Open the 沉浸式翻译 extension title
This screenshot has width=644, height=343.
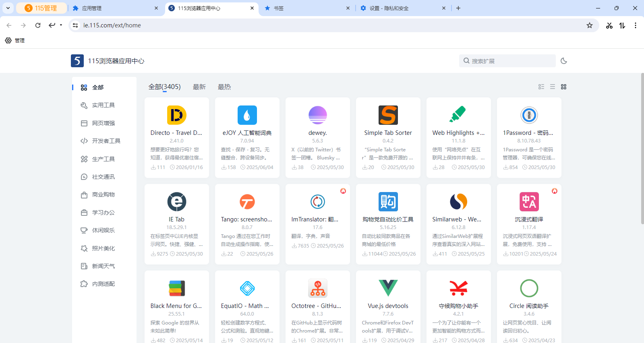(x=529, y=219)
